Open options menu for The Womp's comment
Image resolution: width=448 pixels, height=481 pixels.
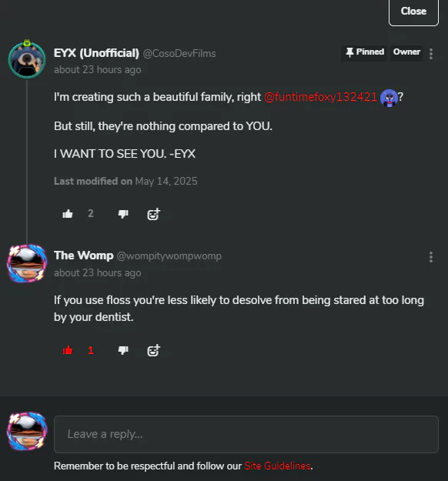click(431, 257)
